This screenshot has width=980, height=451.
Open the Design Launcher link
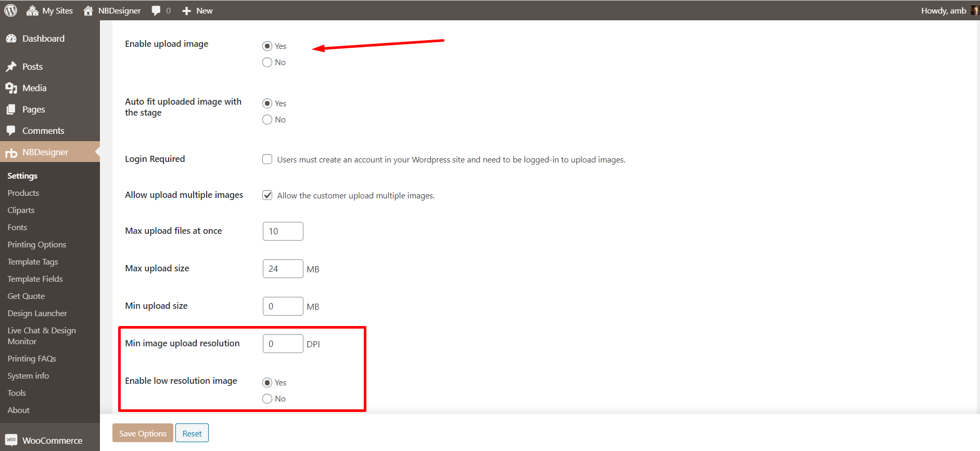(37, 313)
